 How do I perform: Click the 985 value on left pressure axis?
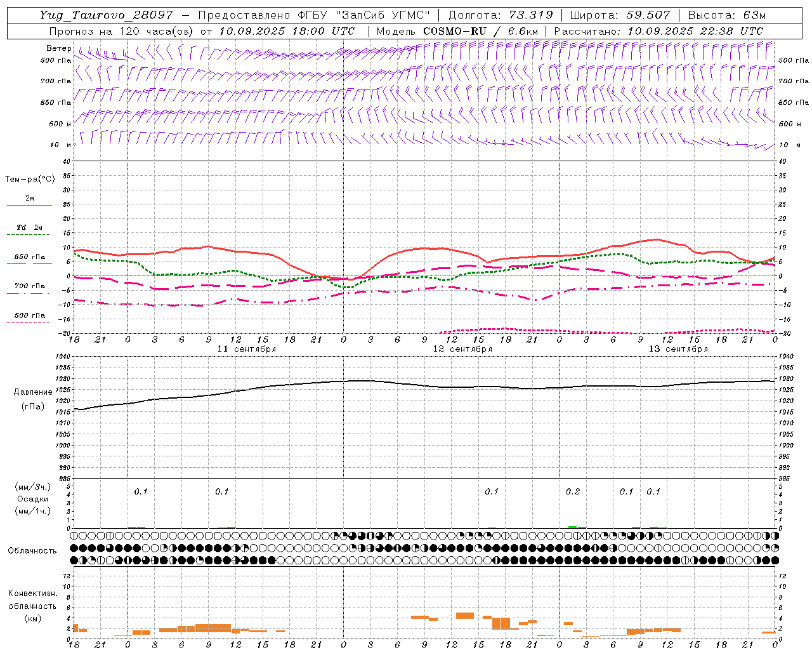point(65,479)
